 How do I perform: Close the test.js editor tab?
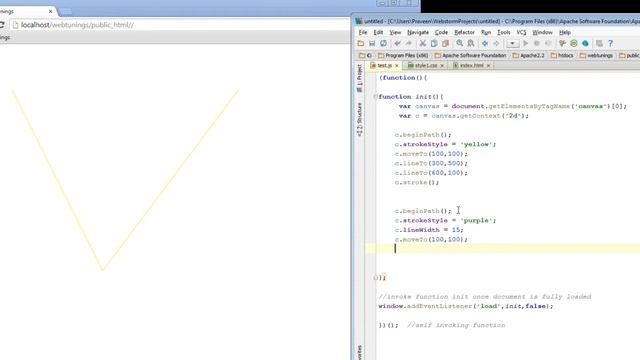point(397,65)
